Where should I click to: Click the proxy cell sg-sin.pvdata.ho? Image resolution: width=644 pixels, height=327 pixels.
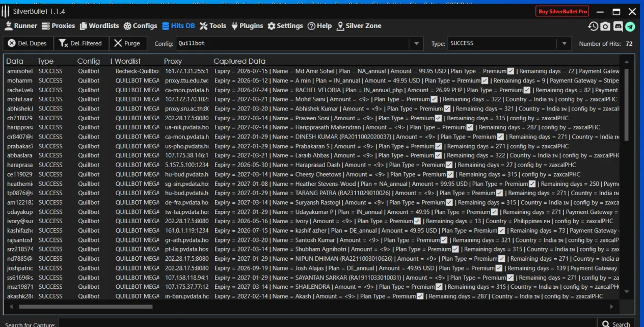coord(186,184)
